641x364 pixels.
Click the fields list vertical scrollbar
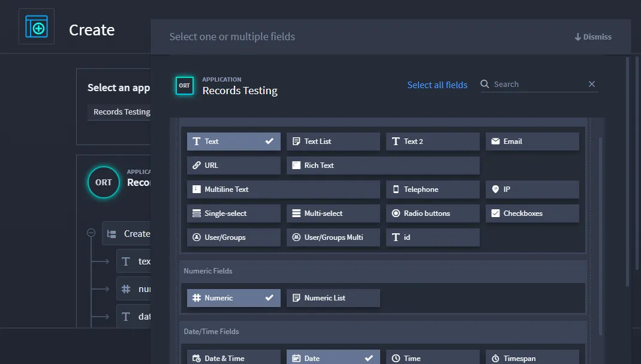point(601,236)
